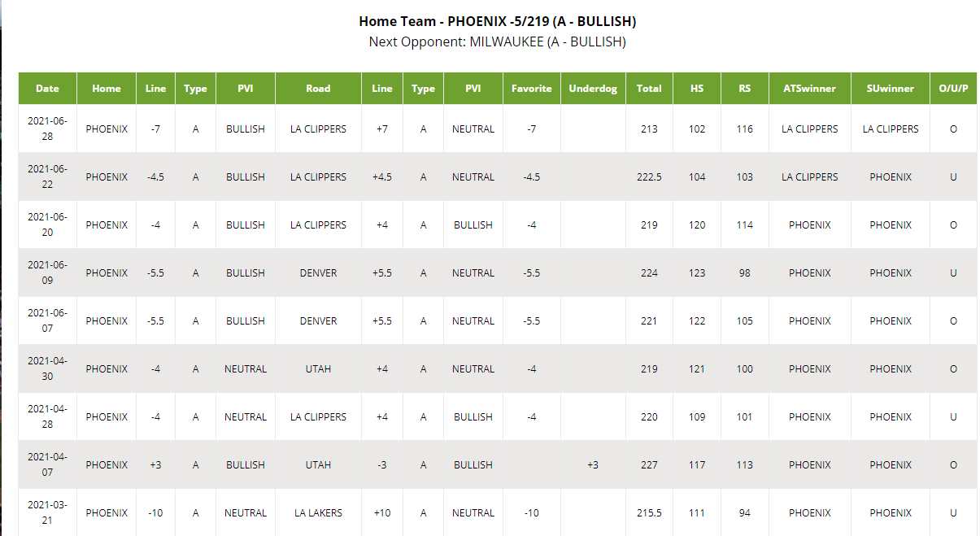The width and height of the screenshot is (980, 536).
Task: Select the Road column header
Action: [318, 89]
